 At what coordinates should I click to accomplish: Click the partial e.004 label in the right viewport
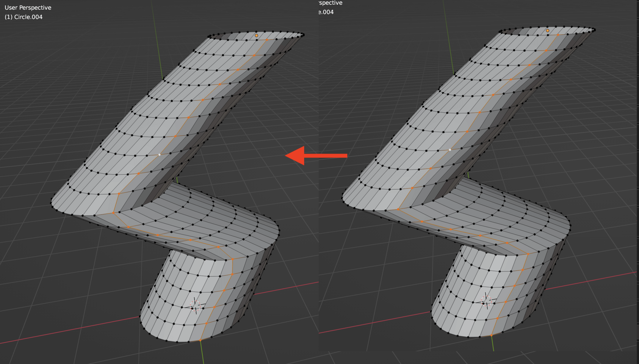326,12
